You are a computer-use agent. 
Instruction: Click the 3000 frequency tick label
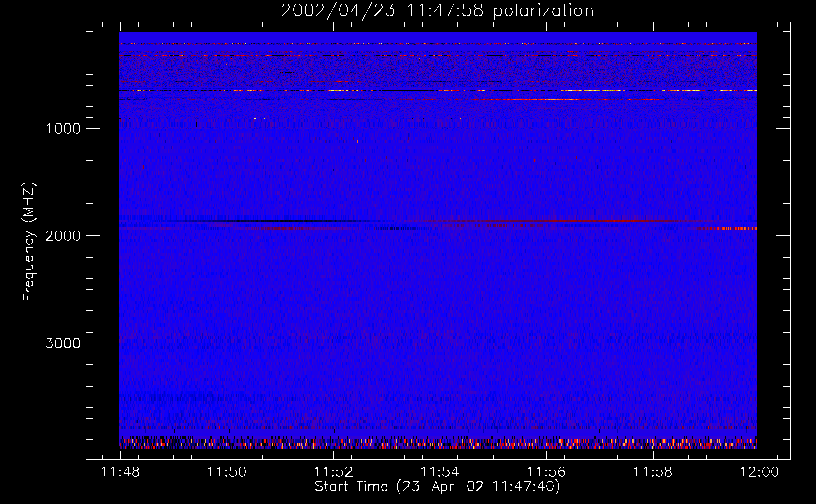pyautogui.click(x=63, y=343)
